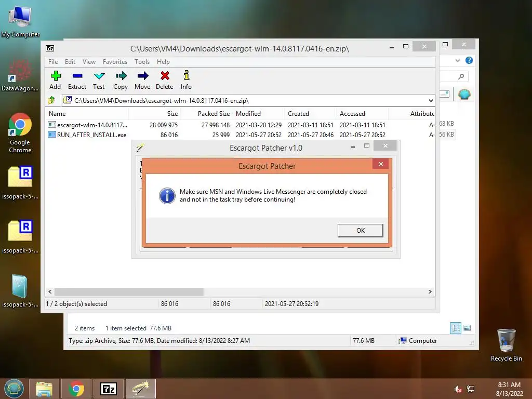
Task: Click the up-folder icon beside address bar
Action: pos(51,100)
